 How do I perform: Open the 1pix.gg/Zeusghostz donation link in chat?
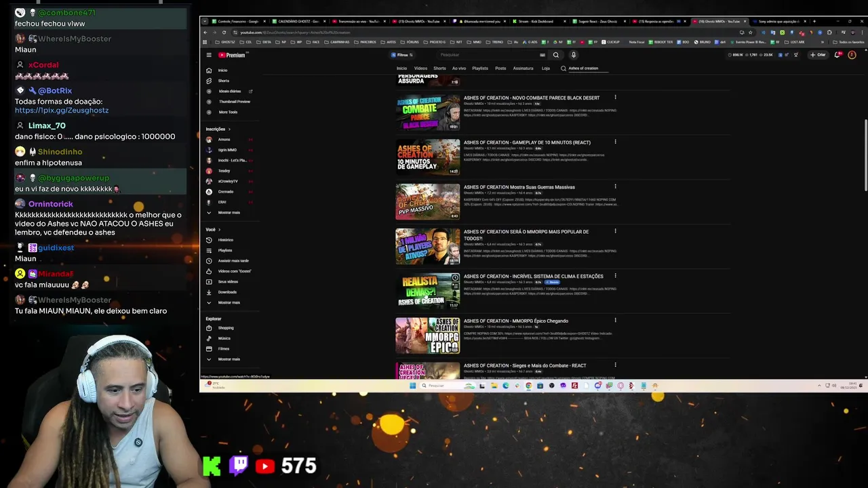tap(62, 110)
